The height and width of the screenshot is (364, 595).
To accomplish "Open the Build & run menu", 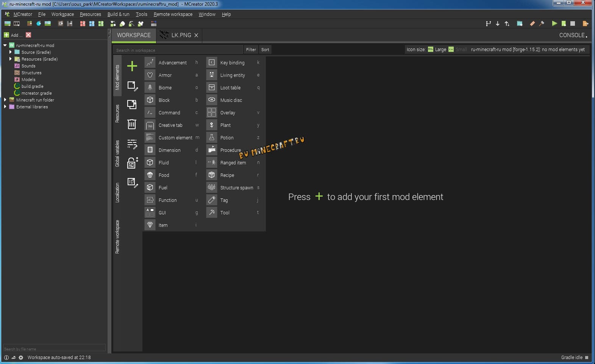I will 118,14.
